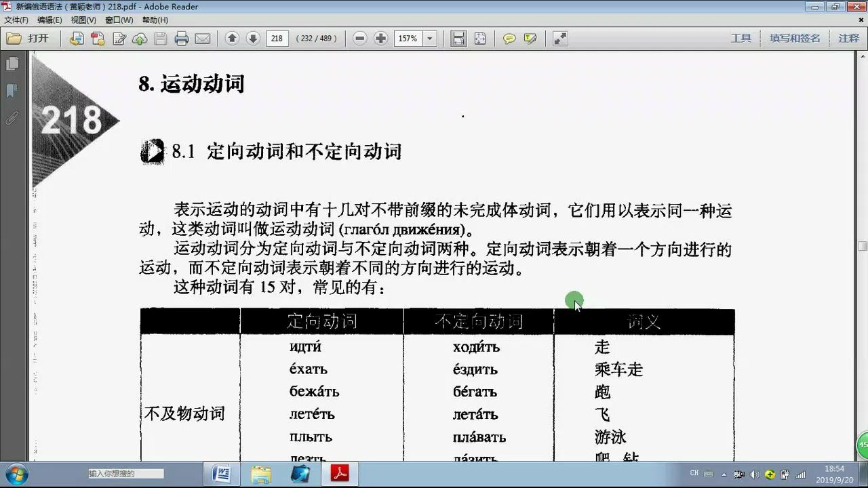Click the row label 不及物动词
Screen dimensions: 868x488
coord(184,413)
